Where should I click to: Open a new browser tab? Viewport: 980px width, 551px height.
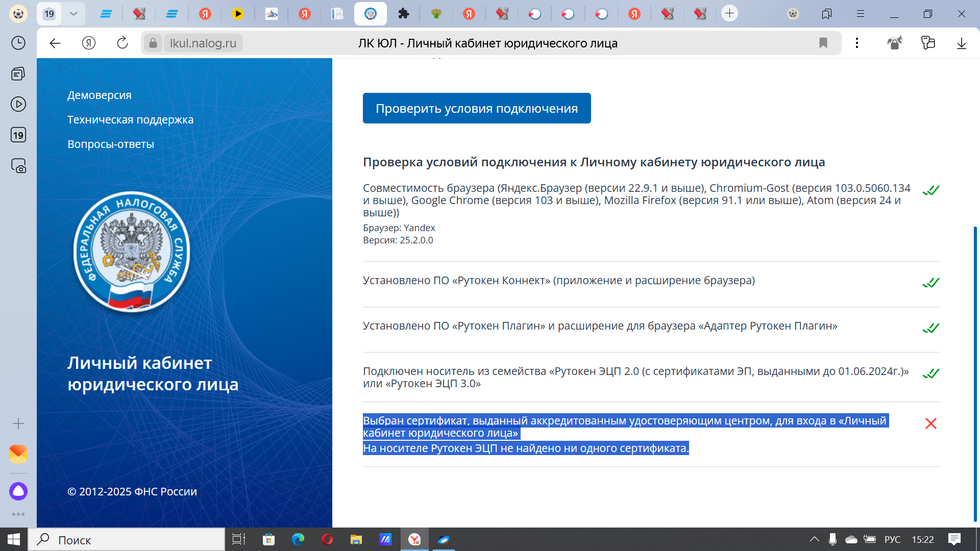[730, 13]
